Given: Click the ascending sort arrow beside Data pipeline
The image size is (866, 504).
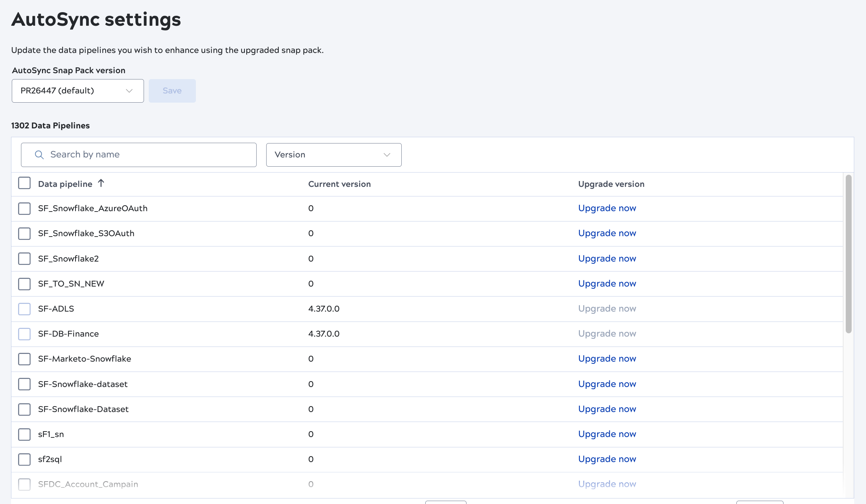Looking at the screenshot, I should tap(101, 183).
